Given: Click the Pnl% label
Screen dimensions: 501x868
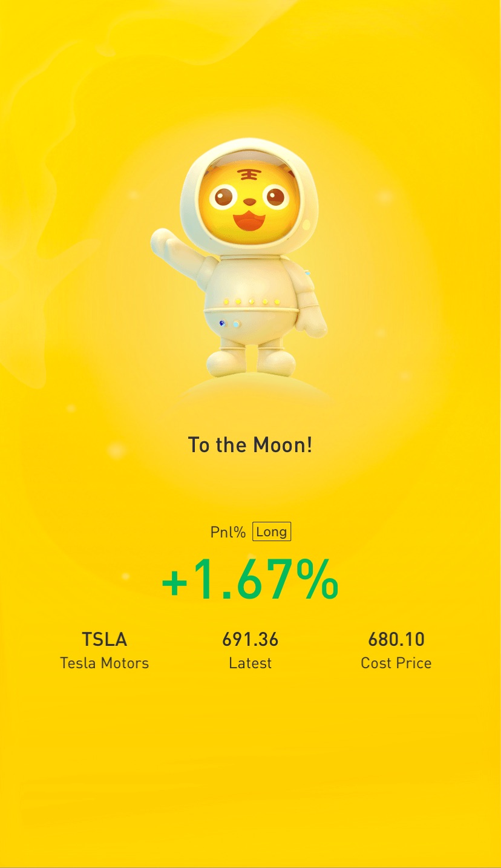Looking at the screenshot, I should (228, 532).
